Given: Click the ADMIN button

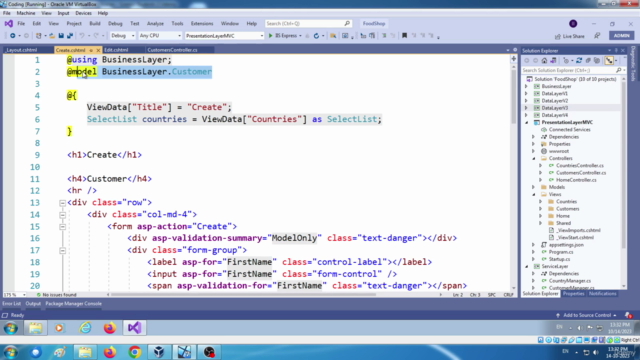Looking at the screenshot, I should tap(622, 36).
